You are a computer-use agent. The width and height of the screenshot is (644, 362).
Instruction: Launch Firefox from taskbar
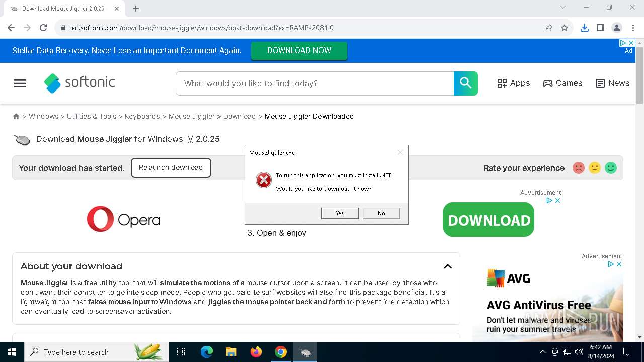tap(256, 352)
